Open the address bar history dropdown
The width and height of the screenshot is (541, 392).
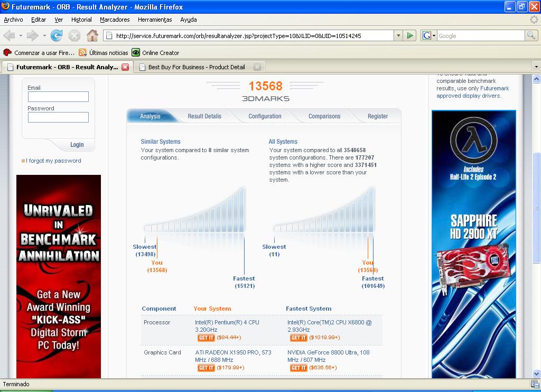point(398,35)
